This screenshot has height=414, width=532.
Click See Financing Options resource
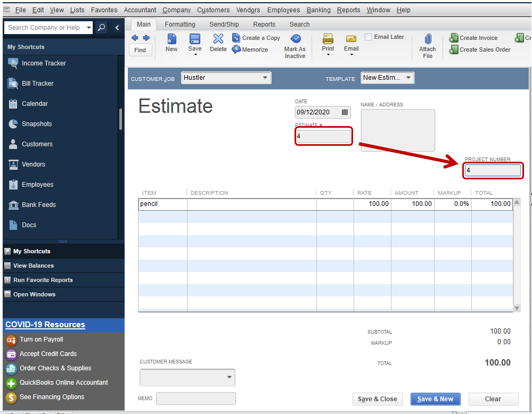tap(45, 397)
